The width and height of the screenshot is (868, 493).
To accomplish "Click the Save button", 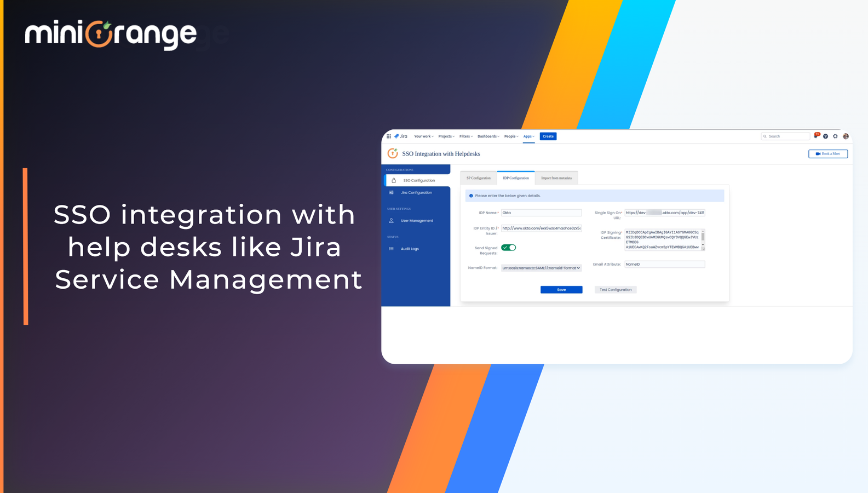I will coord(561,290).
